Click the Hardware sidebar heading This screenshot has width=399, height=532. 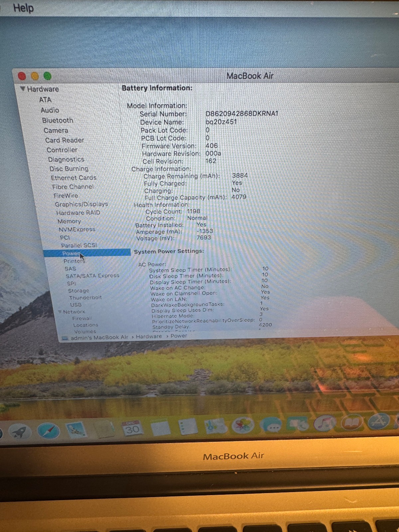(43, 89)
